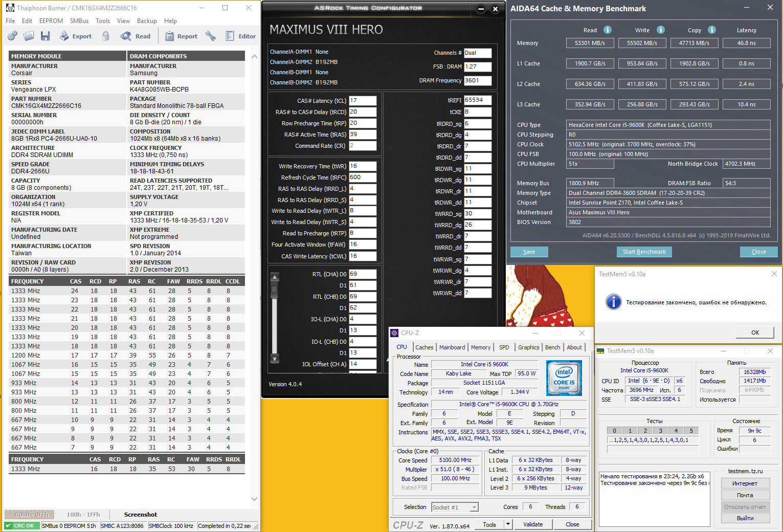783x532 pixels.
Task: Click the green CRC OK status indicator
Action: click(22, 526)
